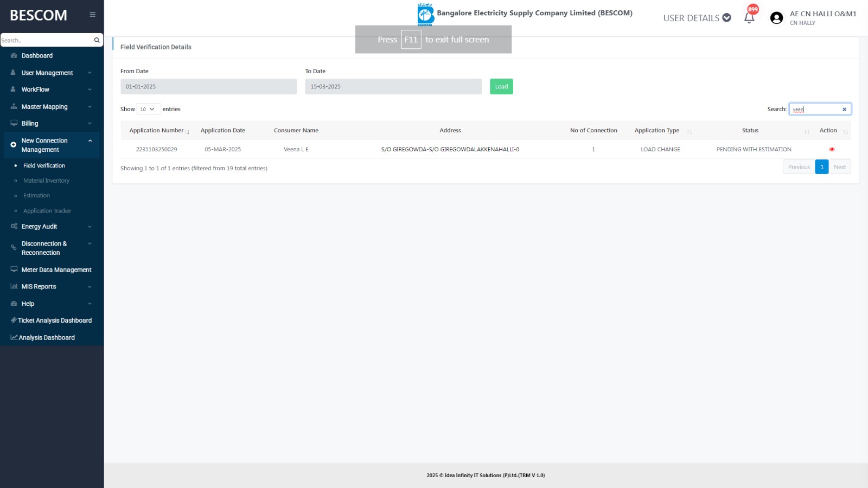Expand Master Mapping submenu chevron
This screenshot has width=868, height=488.
click(x=90, y=107)
